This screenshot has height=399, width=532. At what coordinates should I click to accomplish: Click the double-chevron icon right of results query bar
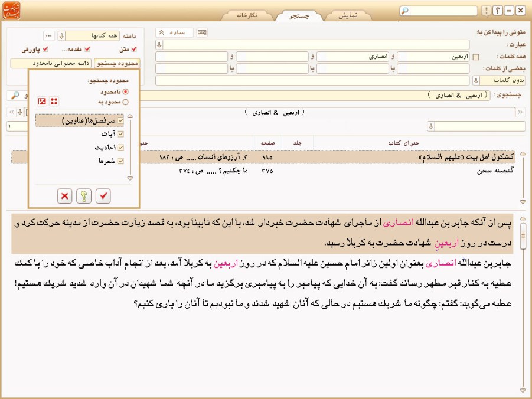point(520,112)
